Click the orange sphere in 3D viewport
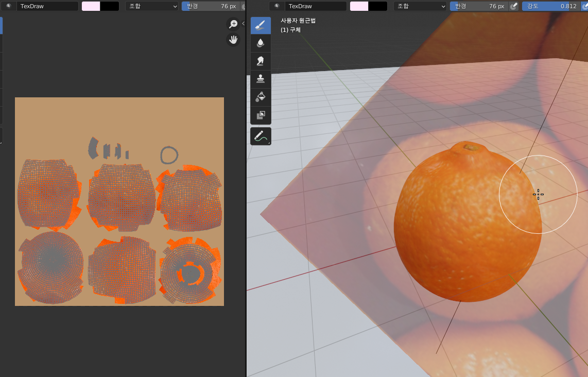 pyautogui.click(x=468, y=222)
